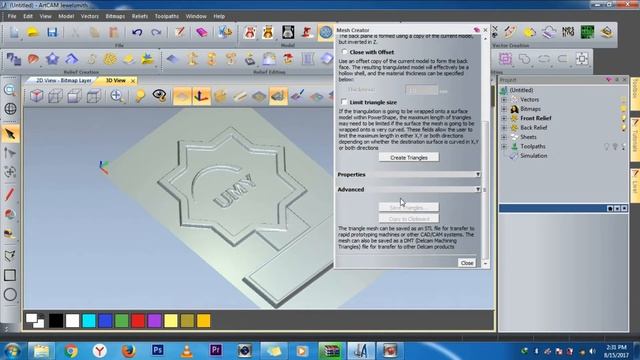Click the teddy bear icon in Model toolbar
The height and width of the screenshot is (360, 640).
268,32
